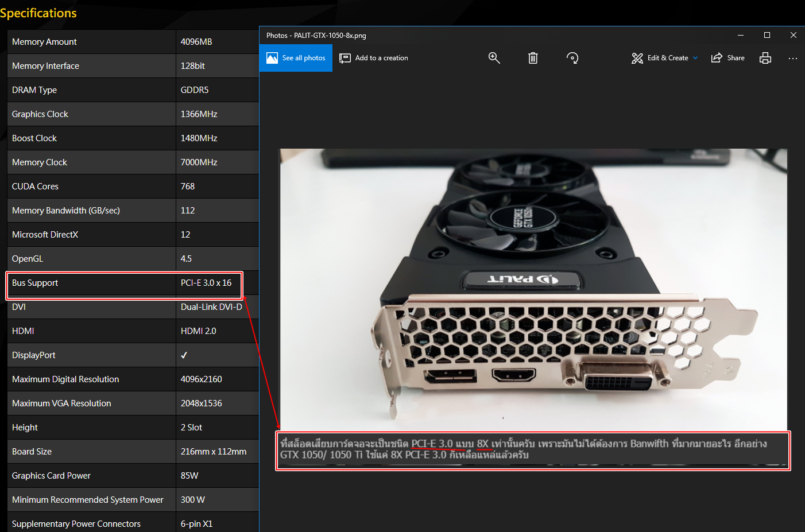Click See all photos button

click(296, 58)
